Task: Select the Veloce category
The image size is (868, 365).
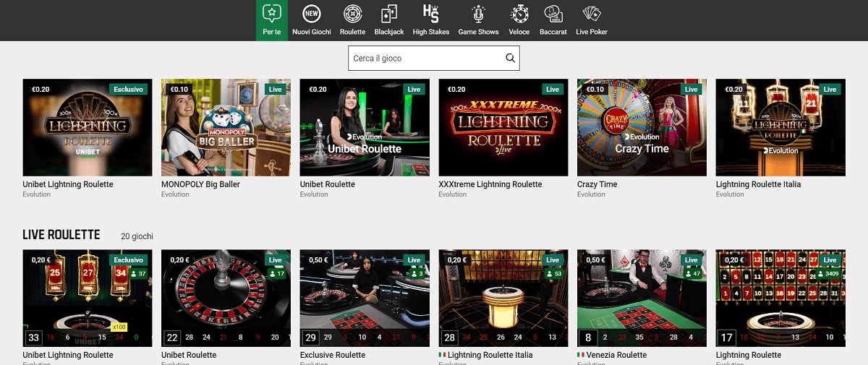Action: (x=519, y=20)
